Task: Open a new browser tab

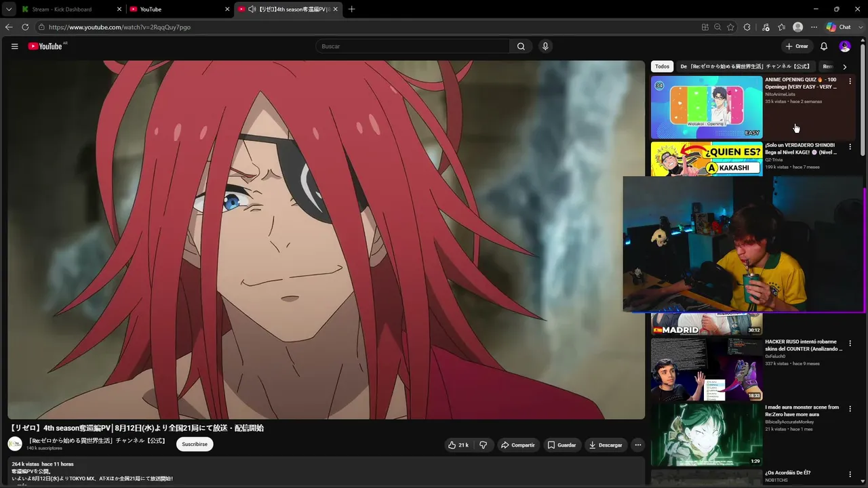Action: click(x=351, y=9)
